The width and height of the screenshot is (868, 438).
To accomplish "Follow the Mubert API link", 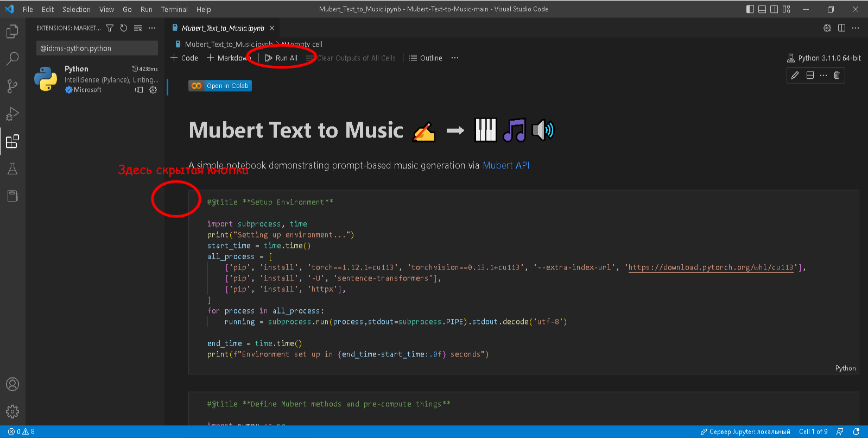I will [x=505, y=165].
